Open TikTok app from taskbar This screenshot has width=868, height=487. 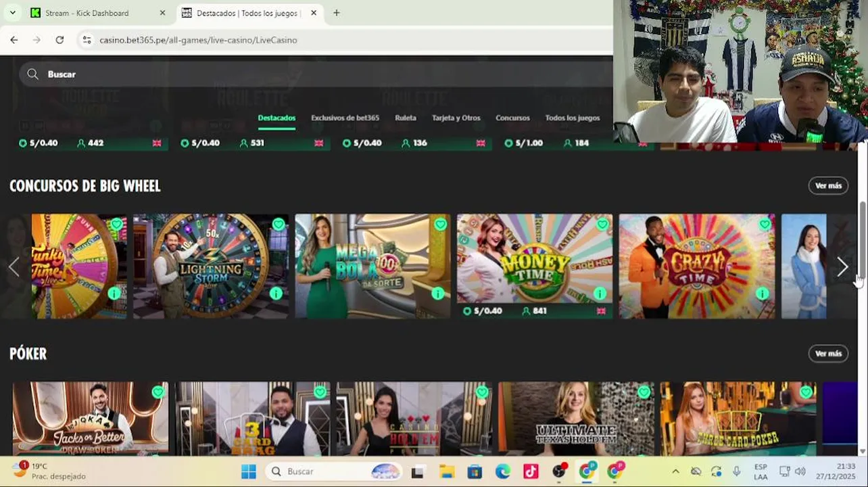point(531,471)
